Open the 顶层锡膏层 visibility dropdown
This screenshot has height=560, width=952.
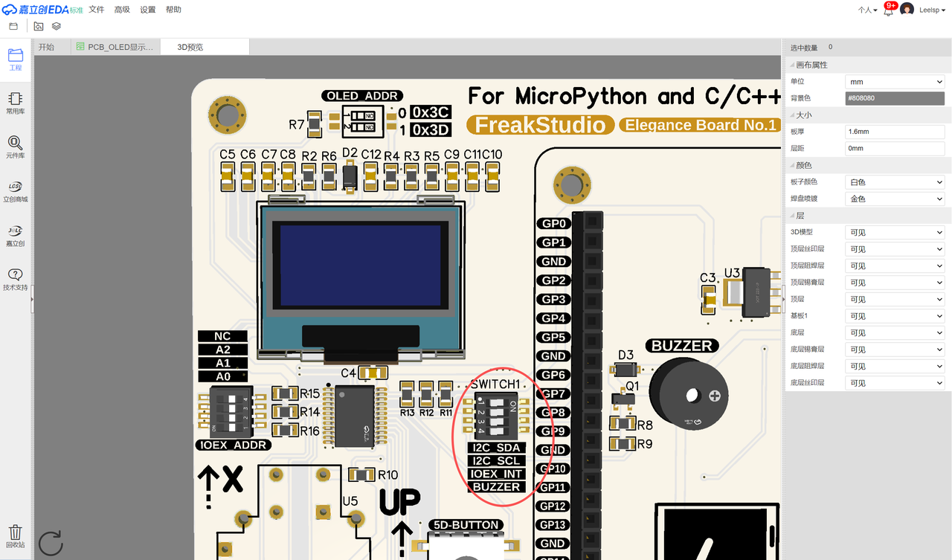pos(895,283)
